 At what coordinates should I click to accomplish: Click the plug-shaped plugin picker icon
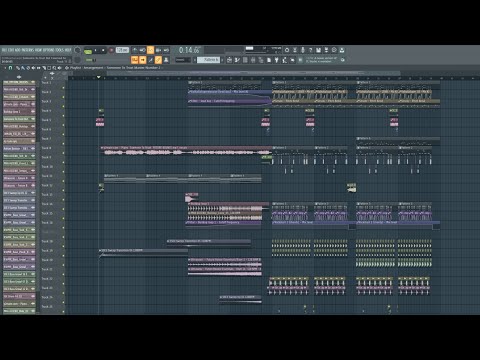pos(277,60)
